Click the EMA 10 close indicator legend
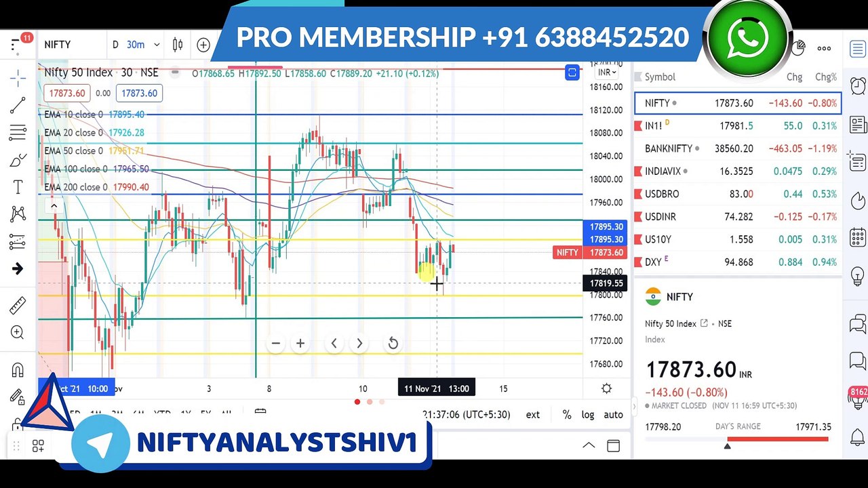 pyautogui.click(x=94, y=115)
